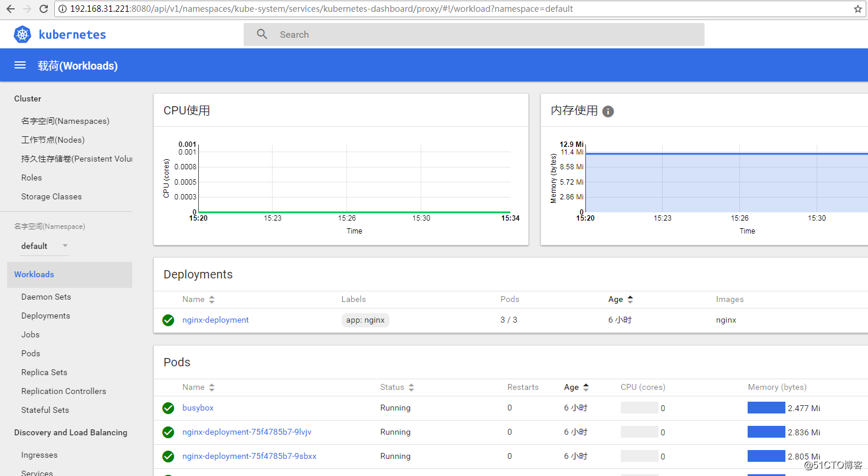Open Jobs in the sidebar
Viewport: 868px width, 476px height.
[31, 334]
